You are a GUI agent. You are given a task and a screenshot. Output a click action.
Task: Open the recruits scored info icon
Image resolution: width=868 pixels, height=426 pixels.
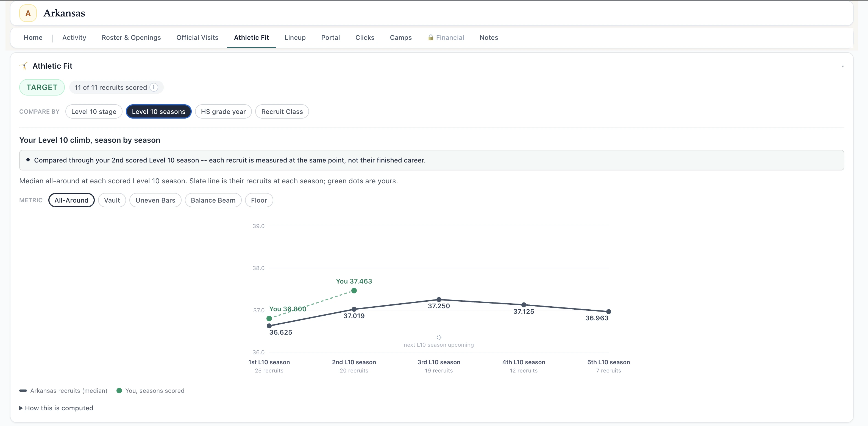pyautogui.click(x=154, y=88)
